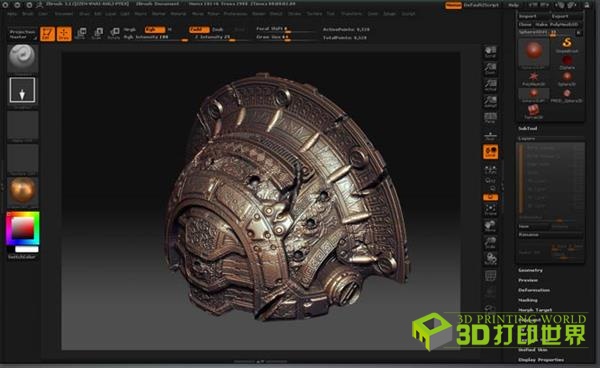This screenshot has width=600, height=368.
Task: Select the SimpleBrush tool icon
Action: coord(567,44)
